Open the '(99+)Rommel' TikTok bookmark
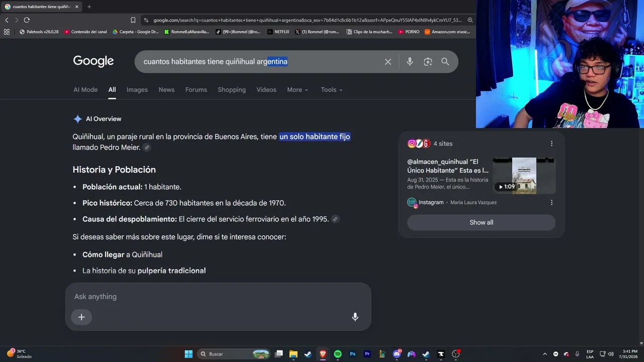 tap(238, 32)
